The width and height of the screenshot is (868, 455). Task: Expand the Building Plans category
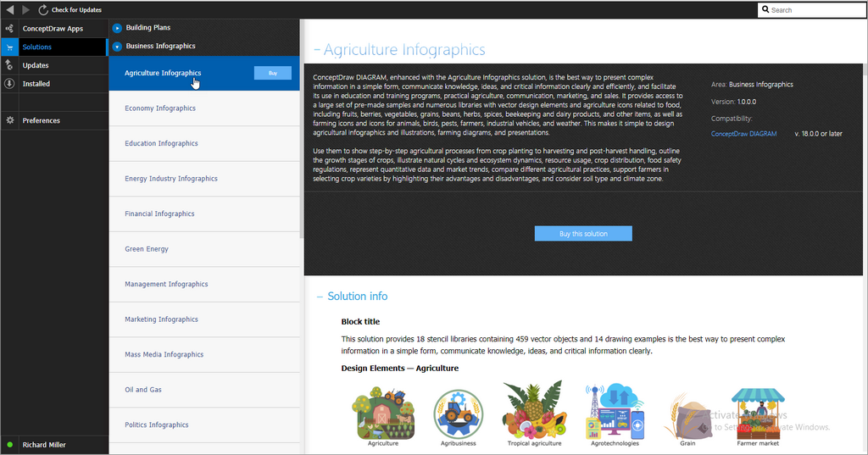117,28
